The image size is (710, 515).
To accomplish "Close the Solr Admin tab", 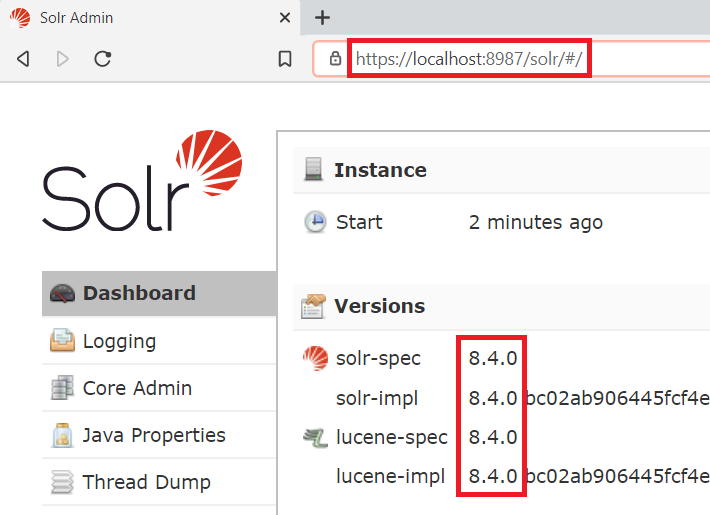I will coord(285,18).
